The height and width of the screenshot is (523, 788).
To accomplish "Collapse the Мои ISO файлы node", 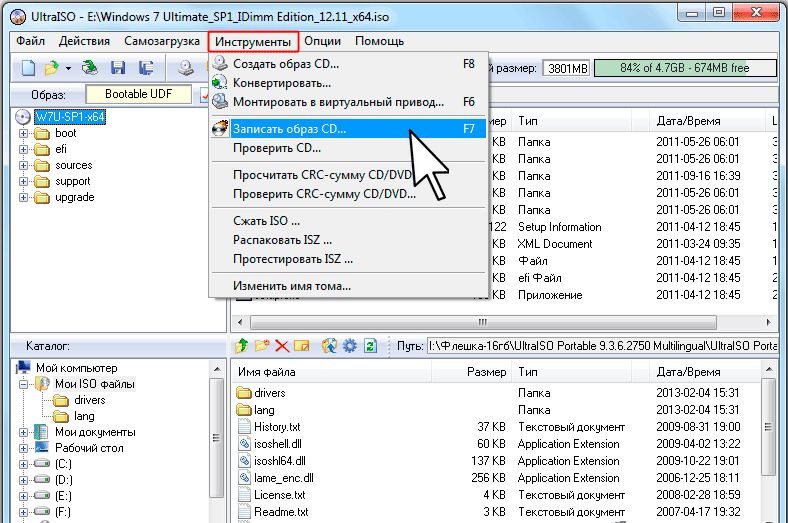I will [x=23, y=384].
